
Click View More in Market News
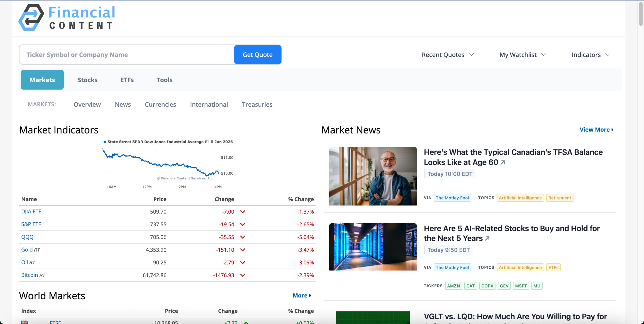click(x=596, y=130)
